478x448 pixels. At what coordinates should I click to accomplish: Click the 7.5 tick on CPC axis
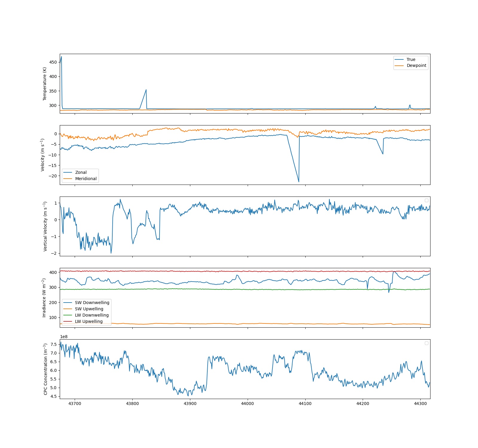tap(53, 344)
